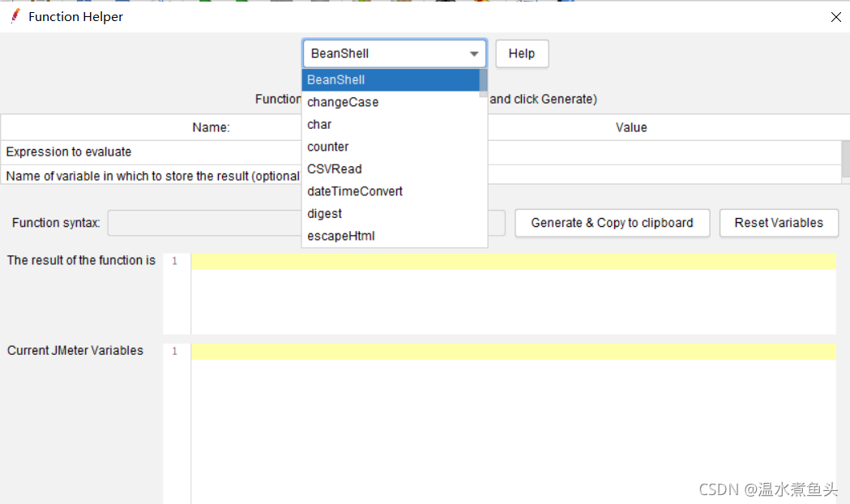
Task: Choose escapeHtml from the dropdown
Action: click(391, 235)
